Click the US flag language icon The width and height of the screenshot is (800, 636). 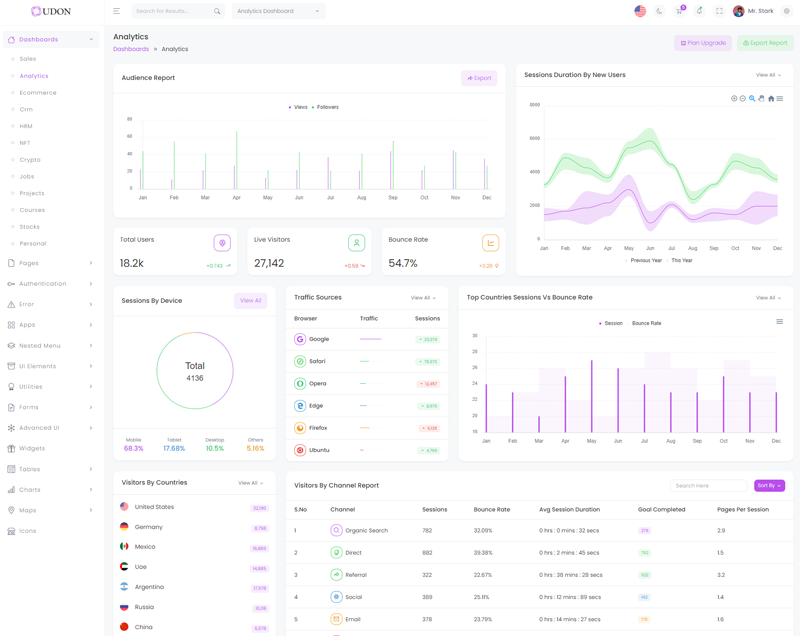(640, 11)
